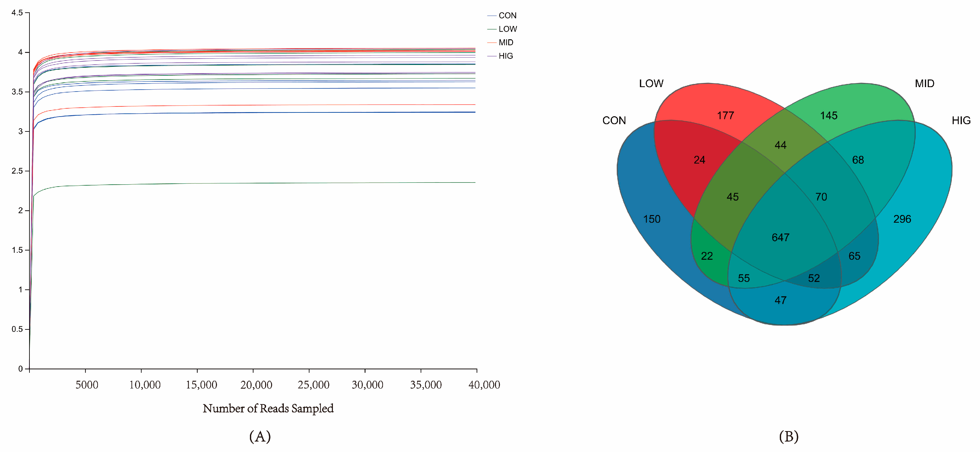Click the HIG legend entry
The image size is (980, 452).
[505, 56]
